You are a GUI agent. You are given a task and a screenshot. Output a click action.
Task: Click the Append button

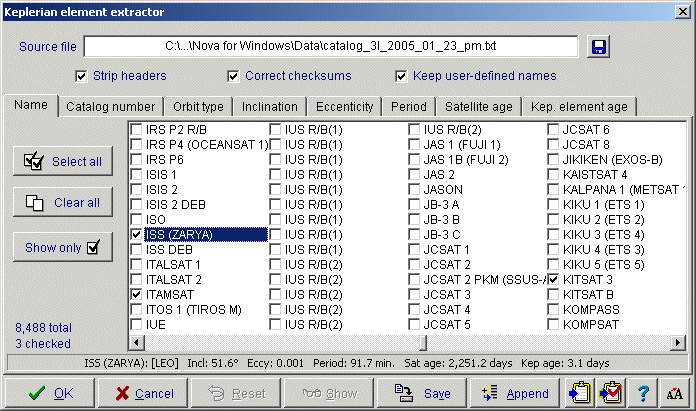(515, 393)
